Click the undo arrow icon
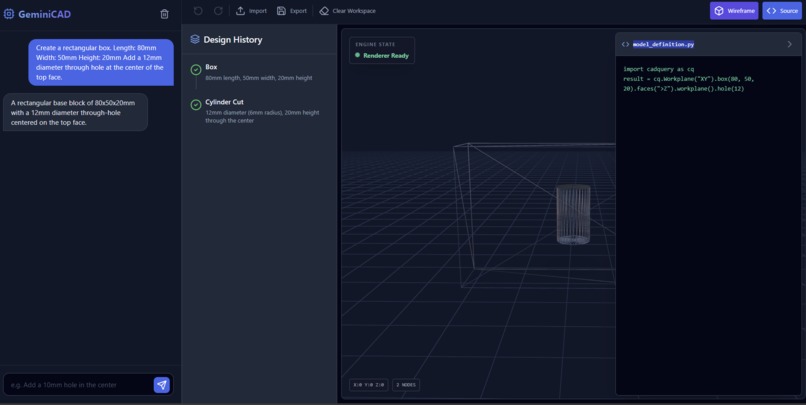Image resolution: width=806 pixels, height=405 pixels. tap(198, 11)
